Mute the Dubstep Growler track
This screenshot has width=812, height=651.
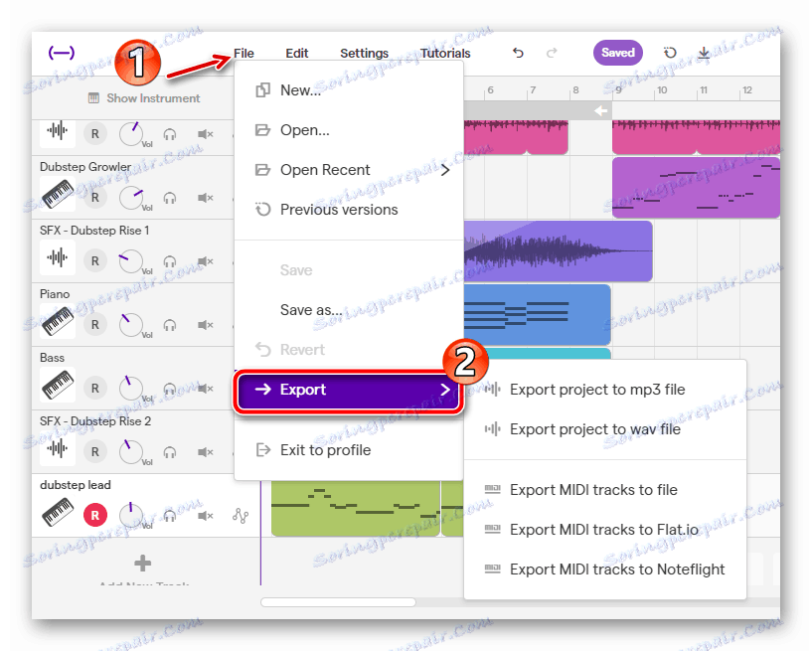click(x=205, y=198)
